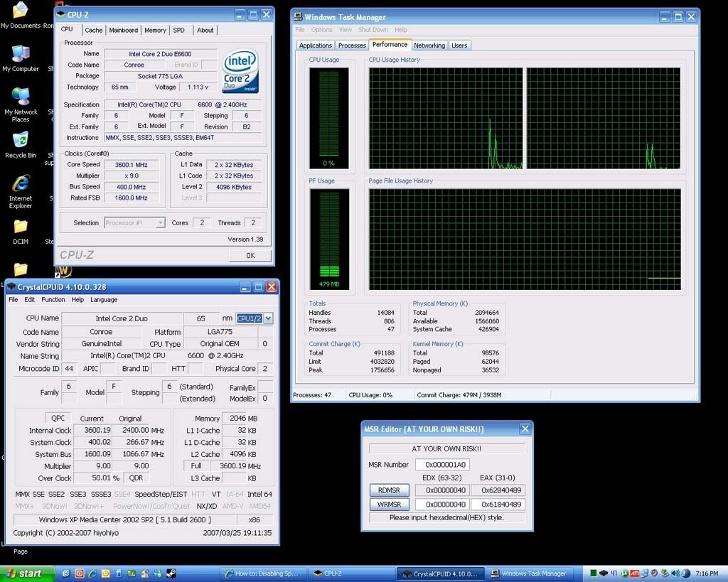
Task: Switch to the Mainboard tab in CPU-Z
Action: click(124, 31)
